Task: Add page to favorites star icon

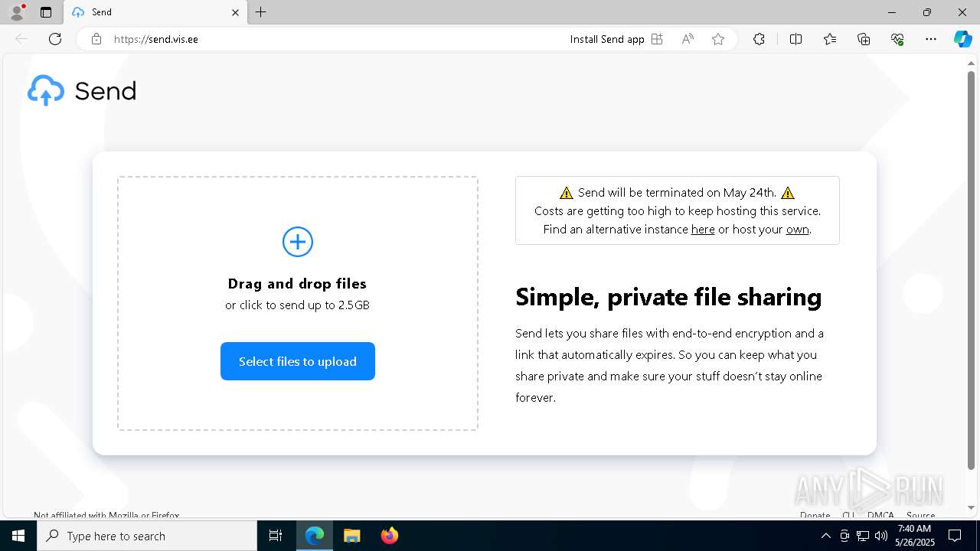Action: (718, 39)
